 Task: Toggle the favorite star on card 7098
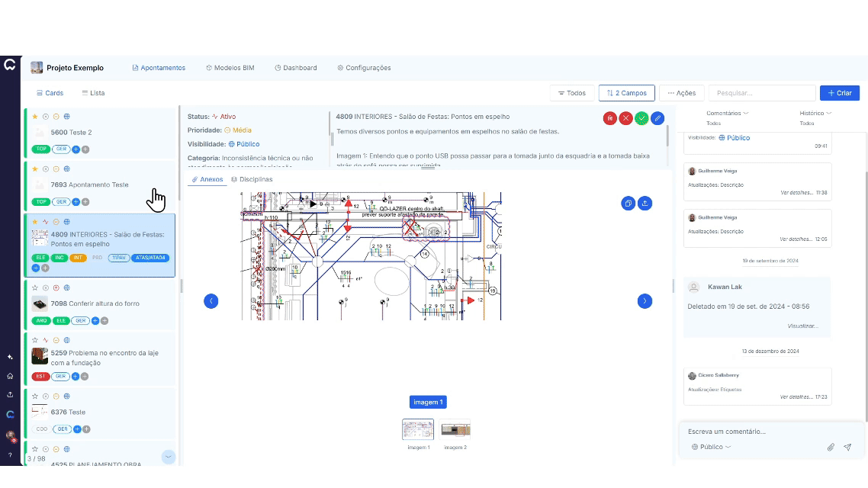(x=35, y=287)
